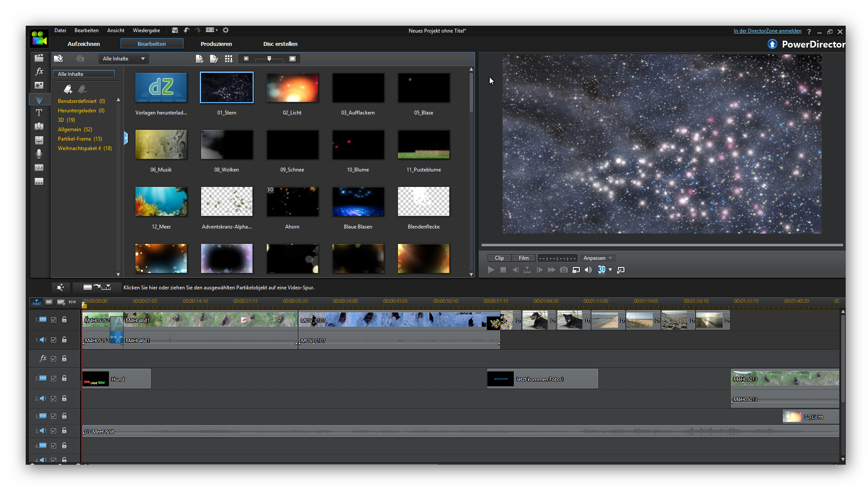Select the 02_Licht particle thumbnail
The image size is (868, 487).
pyautogui.click(x=292, y=87)
